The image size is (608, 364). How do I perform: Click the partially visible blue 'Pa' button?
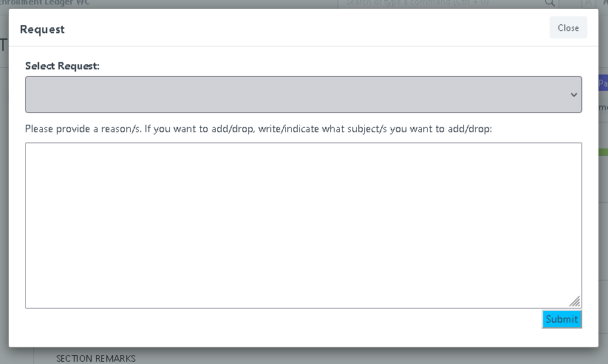coord(603,83)
